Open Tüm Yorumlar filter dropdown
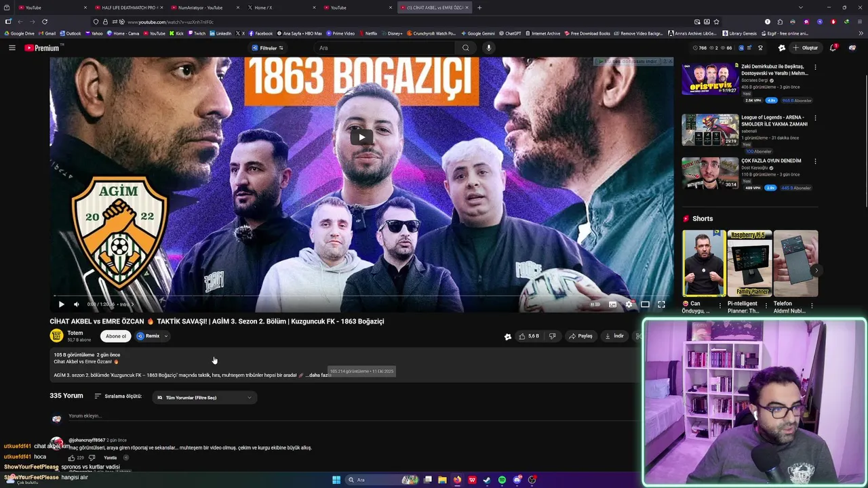This screenshot has width=868, height=488. tap(204, 398)
